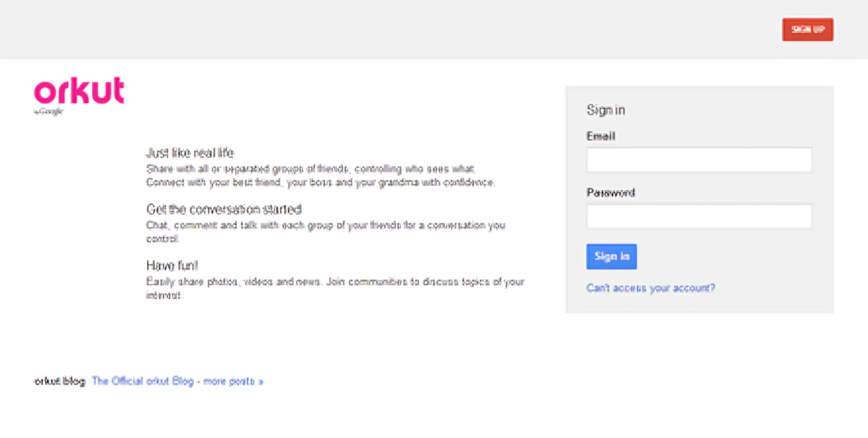Click the 'Chat, comment and talk' paragraph
This screenshot has height=438, width=868.
325,225
